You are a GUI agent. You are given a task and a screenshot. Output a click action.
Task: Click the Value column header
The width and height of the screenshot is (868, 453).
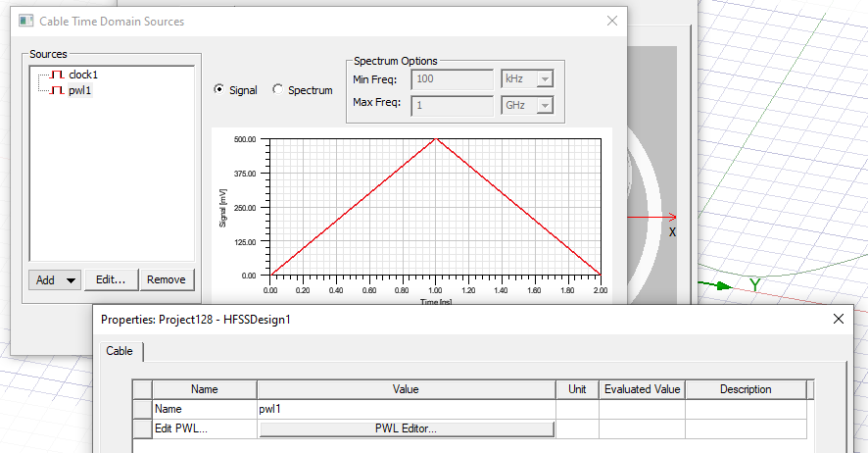405,389
